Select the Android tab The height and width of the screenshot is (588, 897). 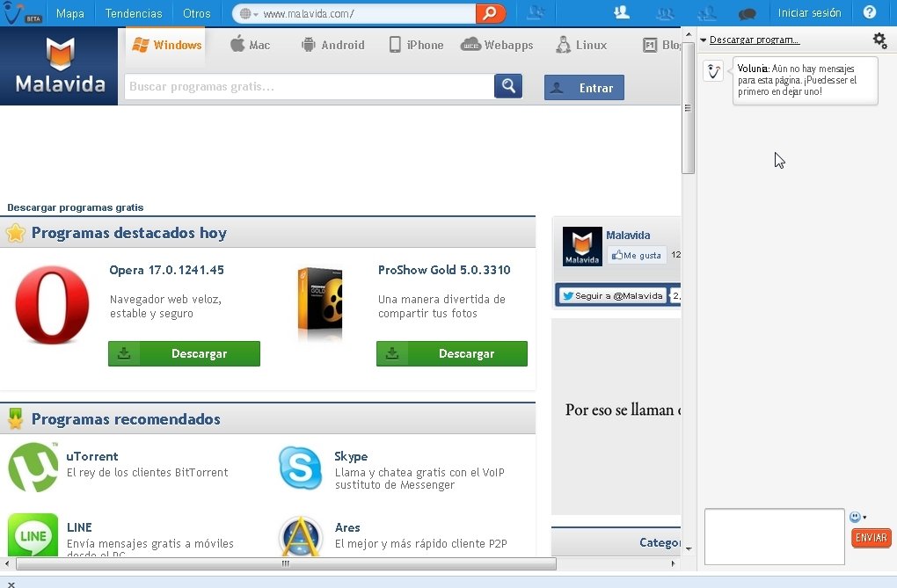[x=333, y=45]
